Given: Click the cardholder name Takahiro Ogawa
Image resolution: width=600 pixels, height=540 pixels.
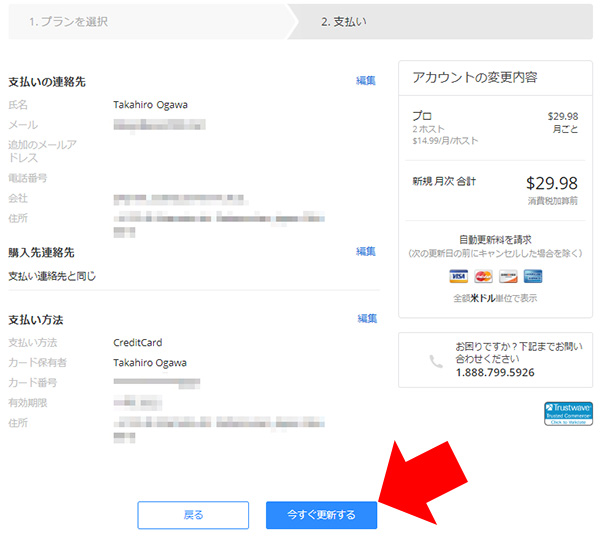Looking at the screenshot, I should point(150,363).
